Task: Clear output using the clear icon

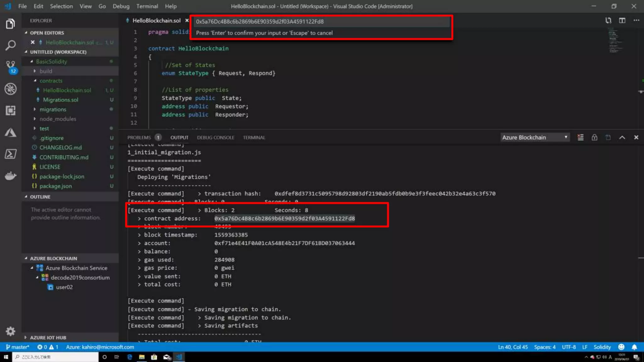Action: (x=580, y=137)
